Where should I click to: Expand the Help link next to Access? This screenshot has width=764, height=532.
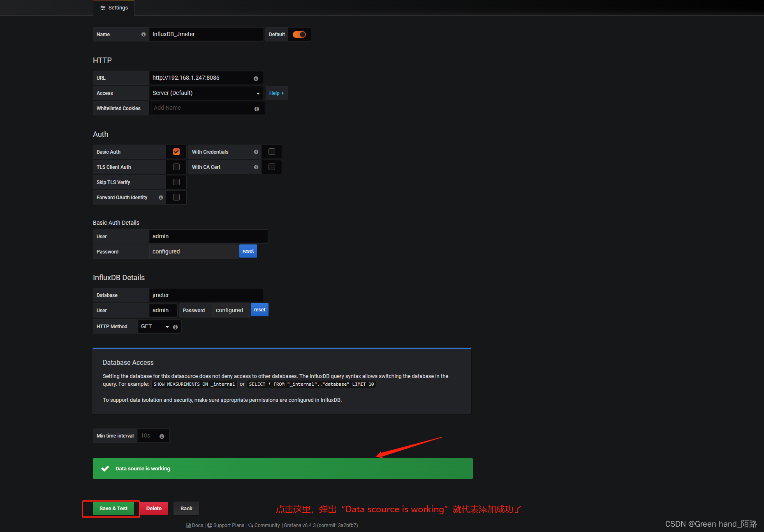click(276, 93)
